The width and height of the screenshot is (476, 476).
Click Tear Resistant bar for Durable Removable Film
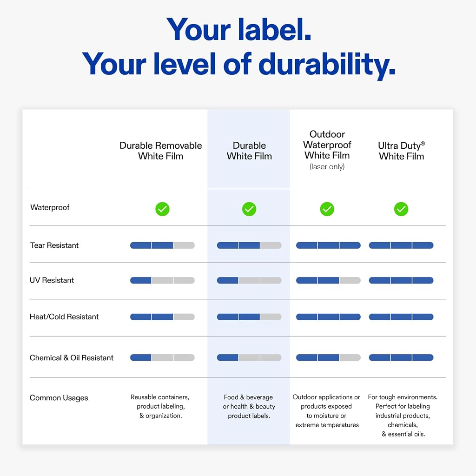pos(162,245)
